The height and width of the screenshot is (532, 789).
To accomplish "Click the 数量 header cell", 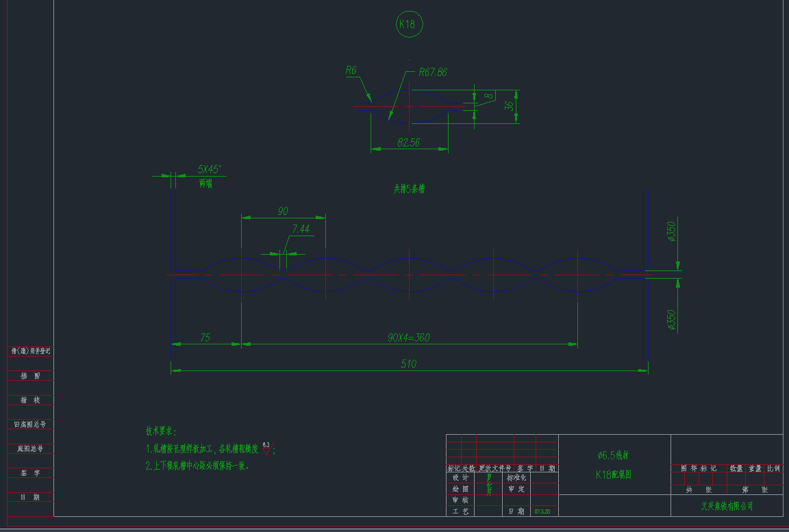I will pos(736,468).
